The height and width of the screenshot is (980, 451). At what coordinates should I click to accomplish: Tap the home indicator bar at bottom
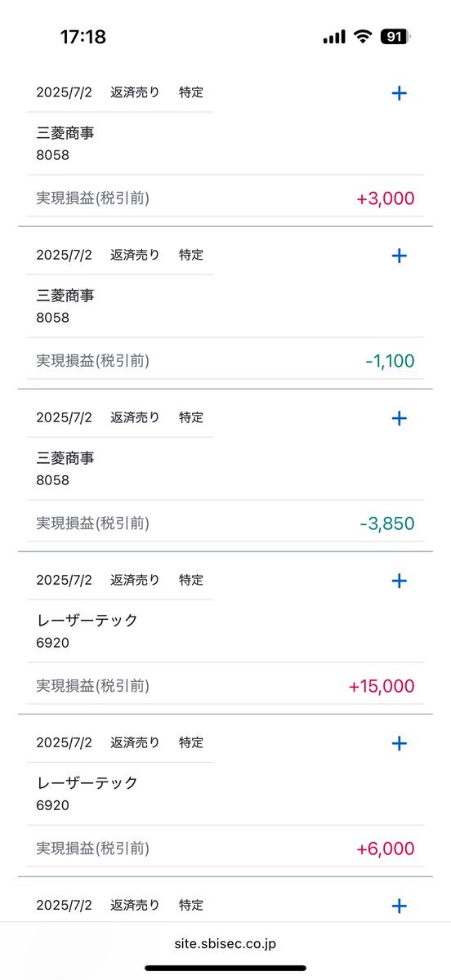pyautogui.click(x=225, y=969)
